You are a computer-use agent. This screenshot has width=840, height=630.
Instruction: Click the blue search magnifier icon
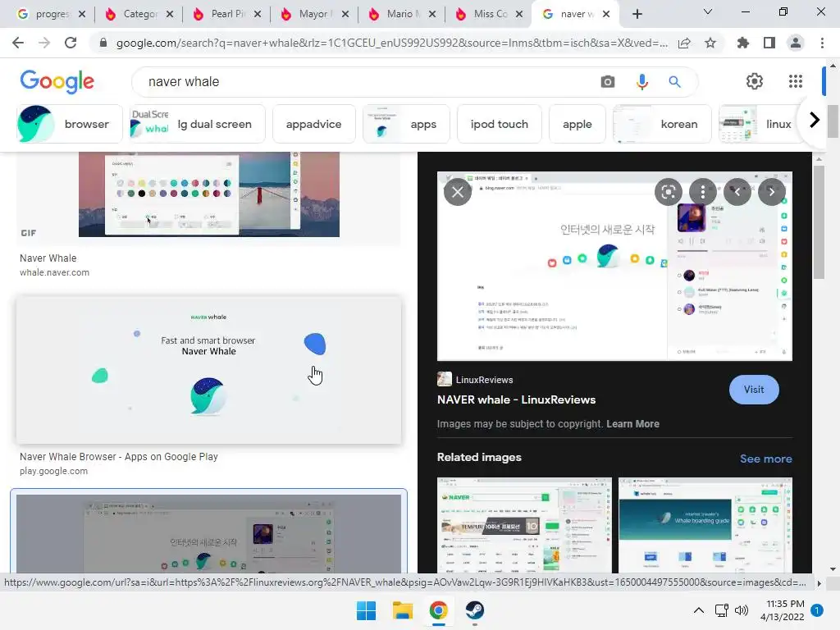pyautogui.click(x=674, y=82)
